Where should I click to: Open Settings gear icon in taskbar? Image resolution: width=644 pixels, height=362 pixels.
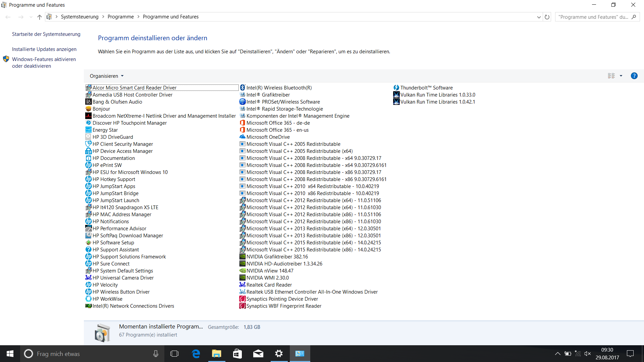point(279,354)
